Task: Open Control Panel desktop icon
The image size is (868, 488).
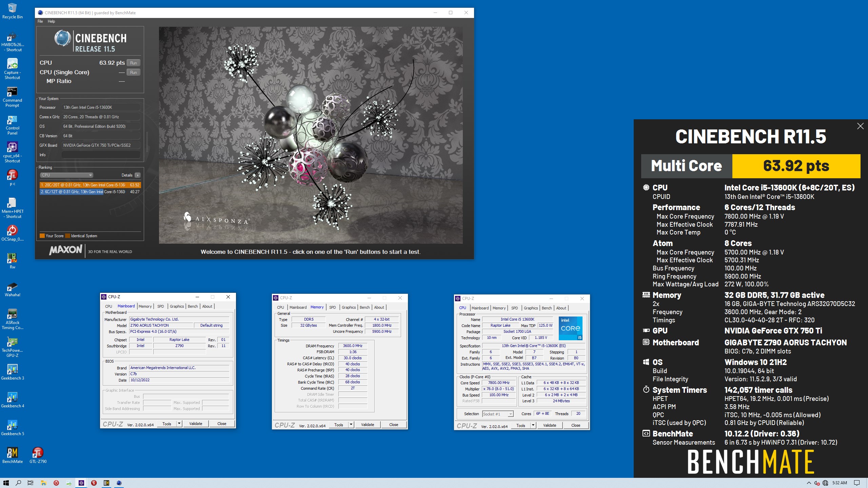Action: coord(13,125)
